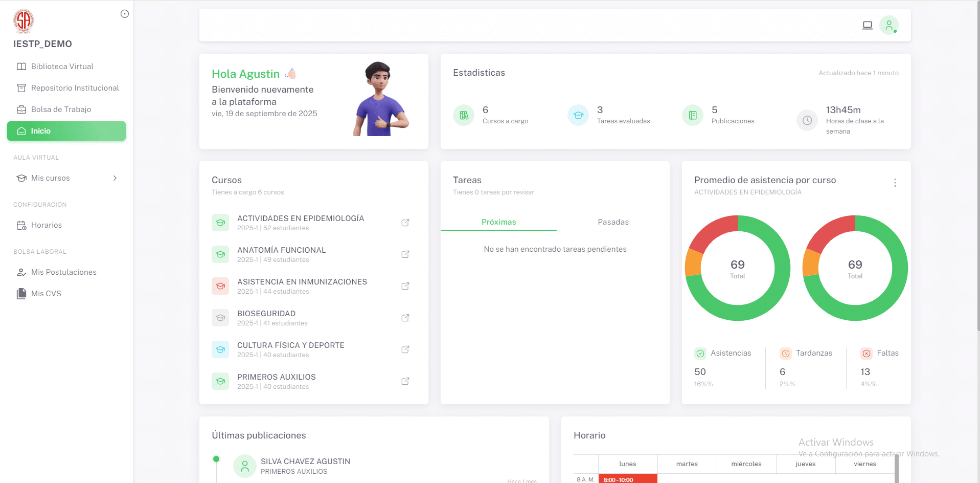Click the laptop icon in top bar
This screenshot has width=980, height=483.
867,25
